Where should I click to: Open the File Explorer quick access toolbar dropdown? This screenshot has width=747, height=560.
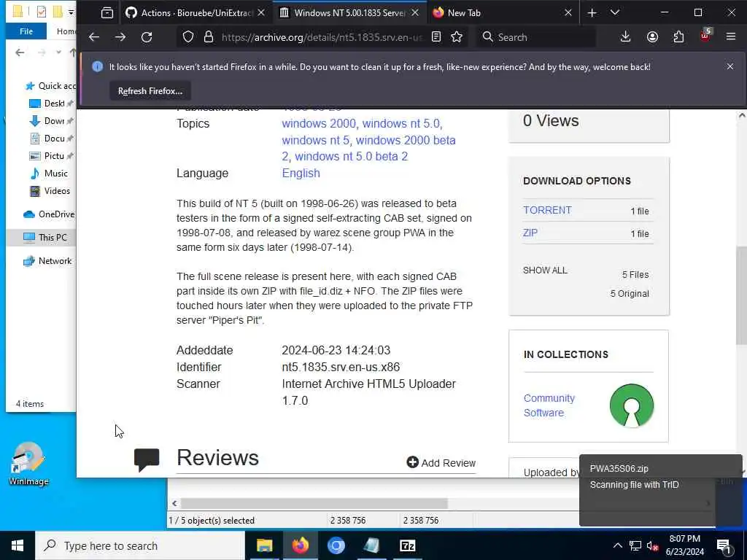pos(71,12)
